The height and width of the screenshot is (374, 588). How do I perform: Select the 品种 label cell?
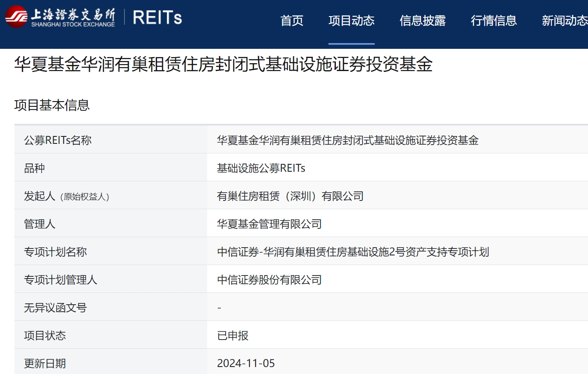pyautogui.click(x=111, y=167)
